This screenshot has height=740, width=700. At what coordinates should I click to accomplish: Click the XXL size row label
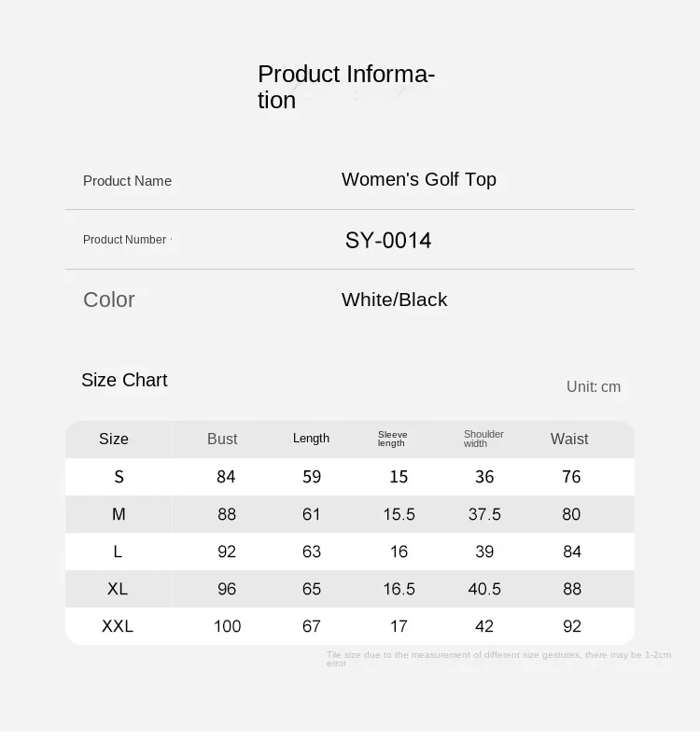tap(118, 626)
